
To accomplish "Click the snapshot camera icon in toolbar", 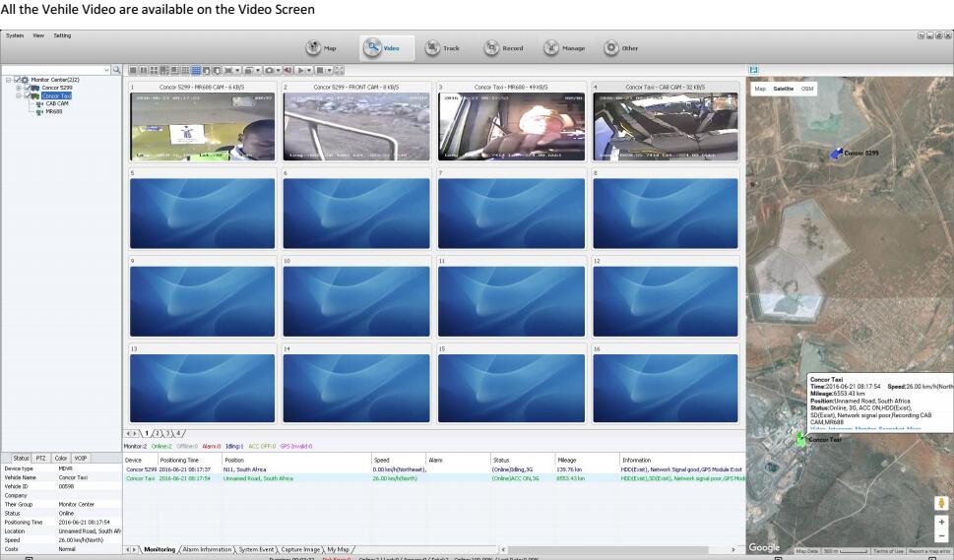I will (269, 71).
